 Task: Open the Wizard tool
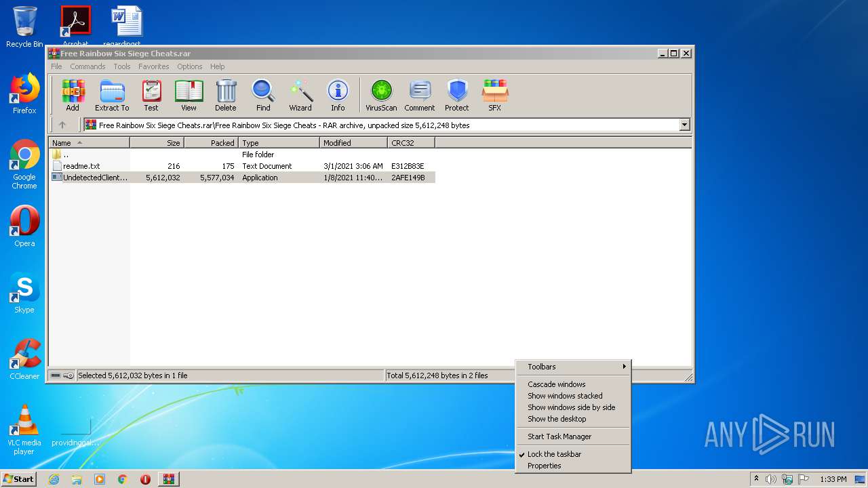[300, 96]
